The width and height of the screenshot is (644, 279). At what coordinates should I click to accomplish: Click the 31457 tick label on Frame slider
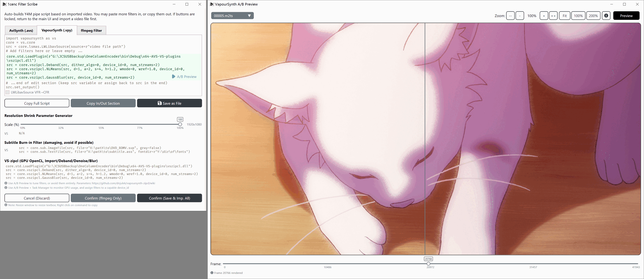click(533, 267)
